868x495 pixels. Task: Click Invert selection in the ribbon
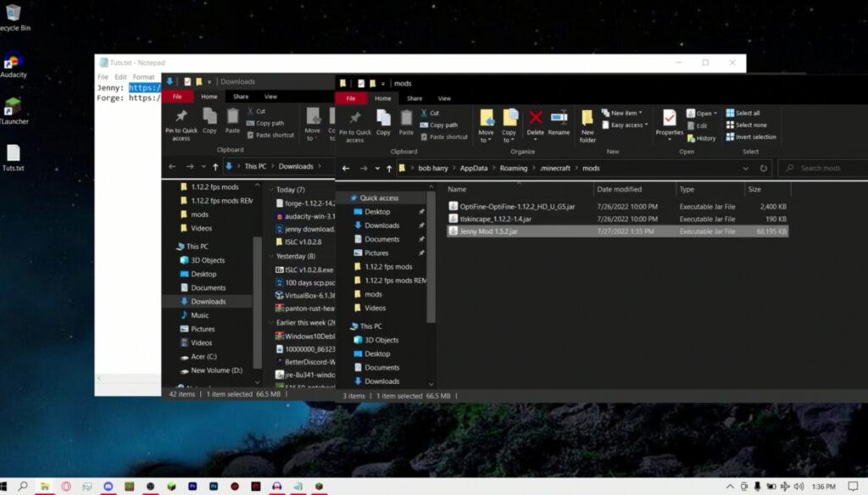[751, 136]
